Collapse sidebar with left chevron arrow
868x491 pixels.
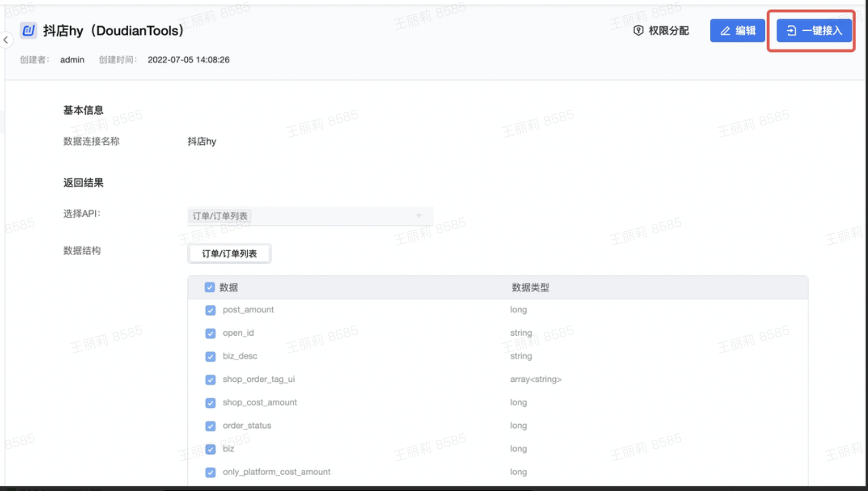coord(6,40)
